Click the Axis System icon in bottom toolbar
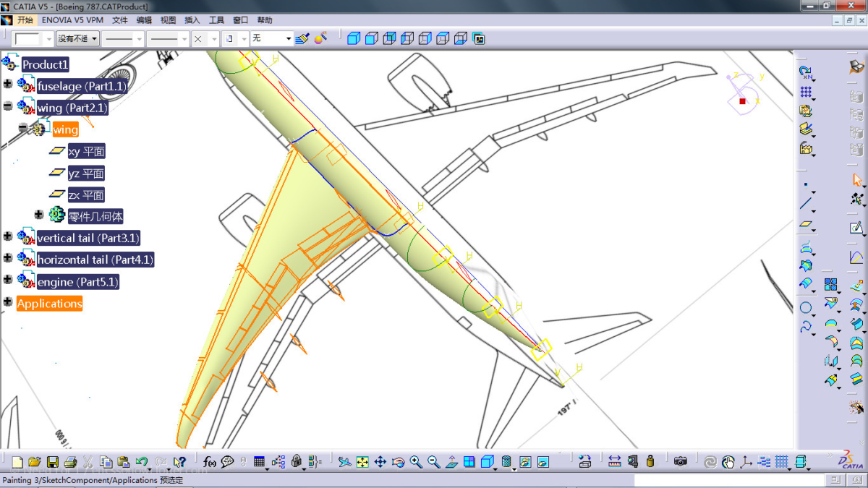Screen dimensions: 868x488 746,461
